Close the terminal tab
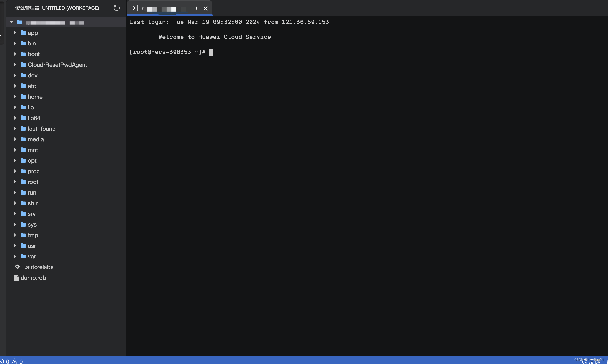The height and width of the screenshot is (364, 608). [205, 8]
